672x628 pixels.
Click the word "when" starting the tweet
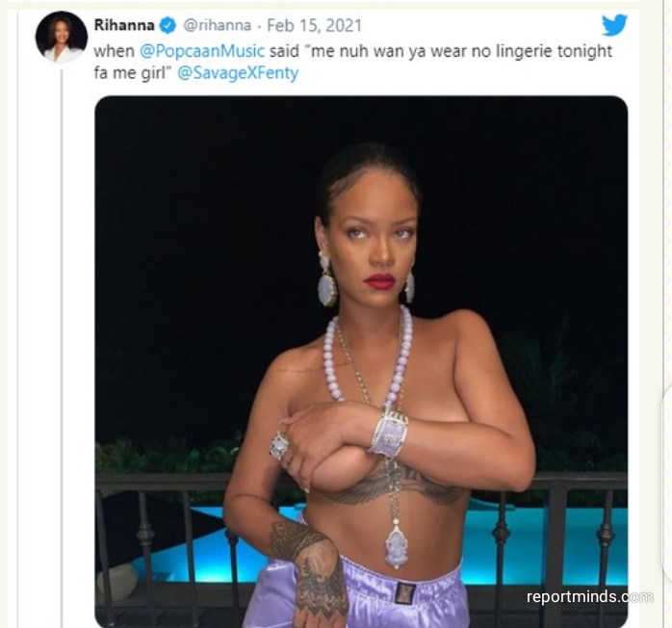pos(114,51)
